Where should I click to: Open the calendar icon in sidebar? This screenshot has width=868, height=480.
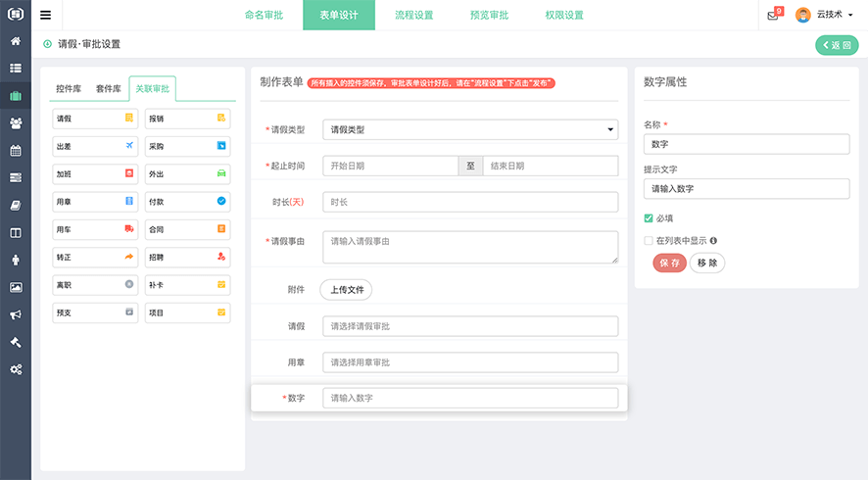point(16,150)
